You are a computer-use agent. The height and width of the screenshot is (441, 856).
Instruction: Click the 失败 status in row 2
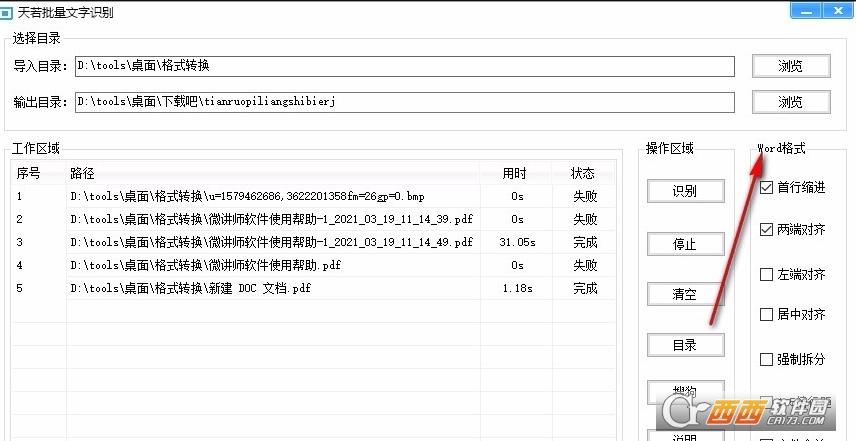point(585,219)
